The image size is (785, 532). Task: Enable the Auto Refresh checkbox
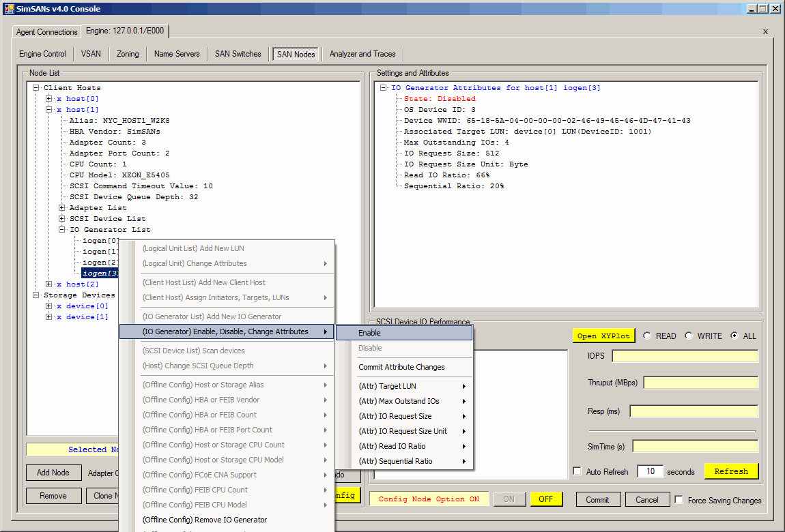[577, 471]
